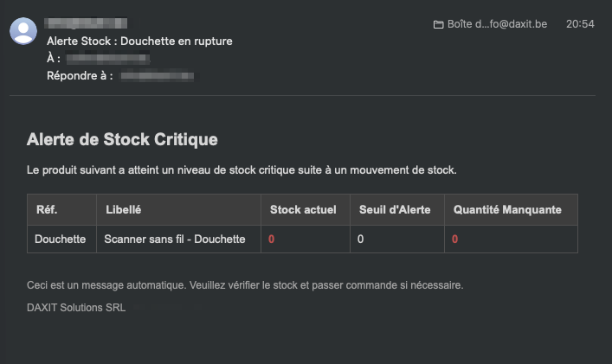This screenshot has height=364, width=612.
Task: Click the red 0 under Quantité Manquante
Action: click(x=455, y=239)
